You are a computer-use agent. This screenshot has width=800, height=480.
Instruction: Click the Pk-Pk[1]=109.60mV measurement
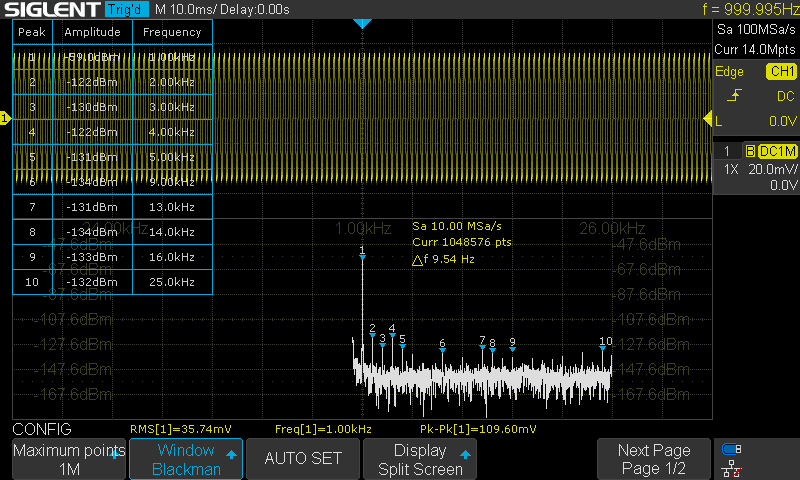click(478, 429)
